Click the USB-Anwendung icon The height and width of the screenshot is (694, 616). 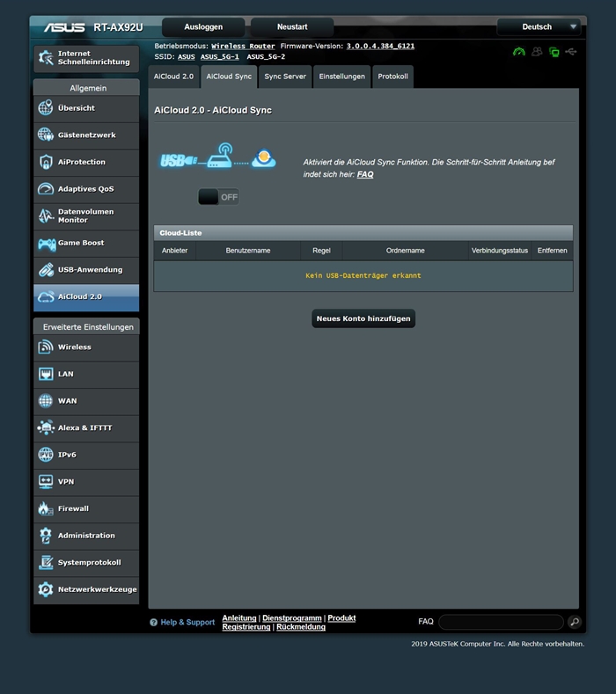pyautogui.click(x=46, y=269)
